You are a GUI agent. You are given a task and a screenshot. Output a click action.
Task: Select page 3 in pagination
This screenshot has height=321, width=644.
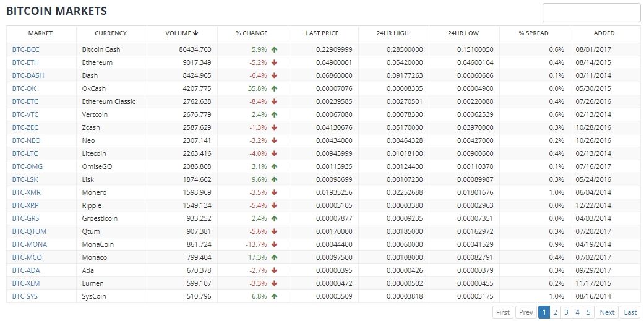point(567,313)
